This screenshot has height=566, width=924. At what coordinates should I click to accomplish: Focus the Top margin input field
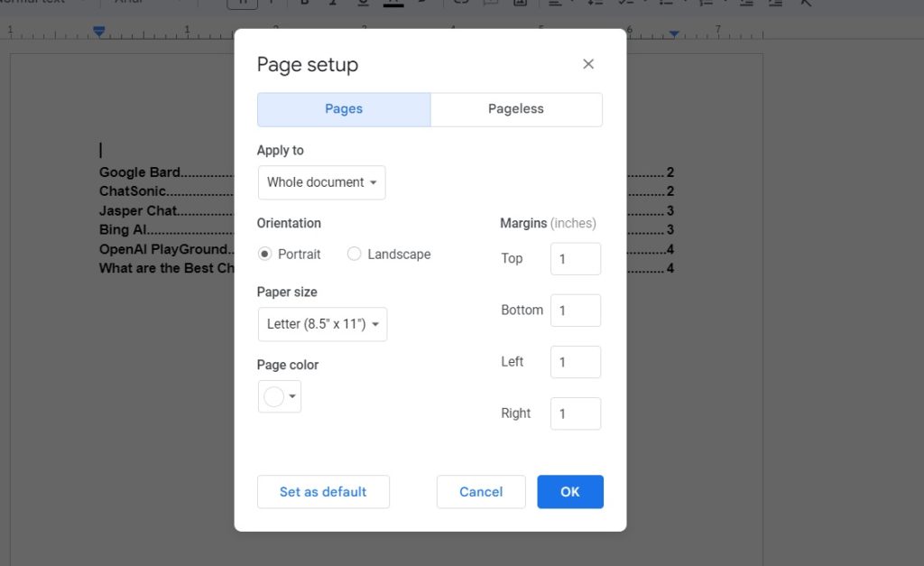576,259
